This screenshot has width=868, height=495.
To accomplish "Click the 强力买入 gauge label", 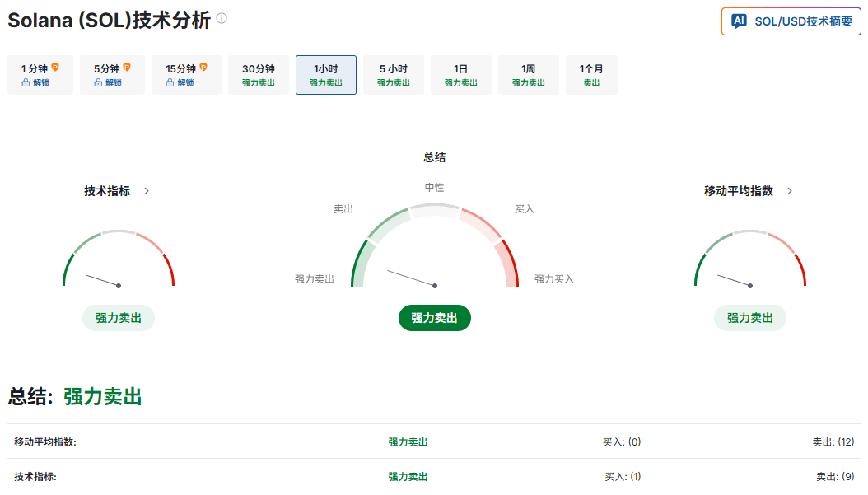I will click(553, 279).
